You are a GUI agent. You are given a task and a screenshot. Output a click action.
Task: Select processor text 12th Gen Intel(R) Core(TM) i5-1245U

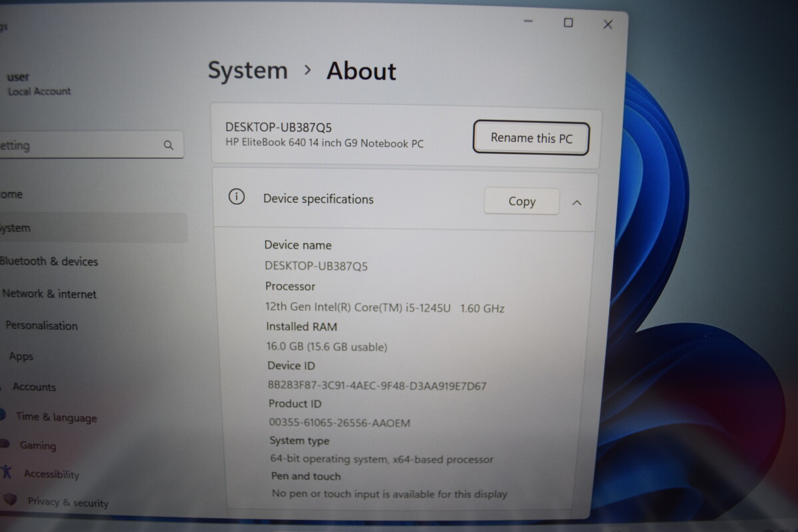(358, 308)
